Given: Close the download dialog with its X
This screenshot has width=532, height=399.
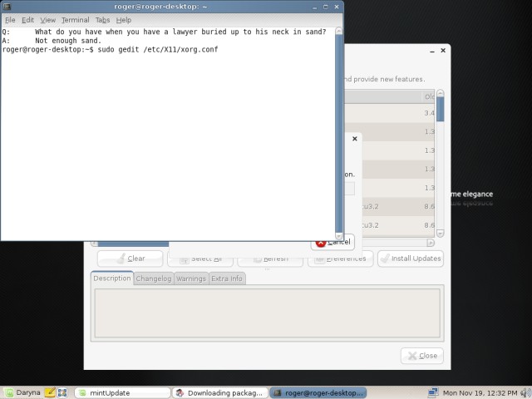Looking at the screenshot, I should 355,139.
